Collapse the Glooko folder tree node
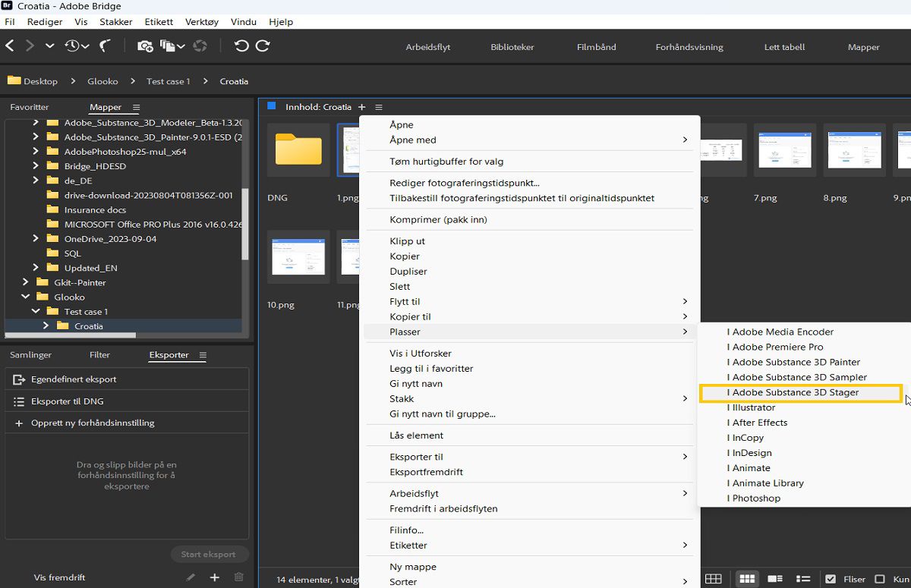Viewport: 911px width, 588px height. click(x=25, y=297)
